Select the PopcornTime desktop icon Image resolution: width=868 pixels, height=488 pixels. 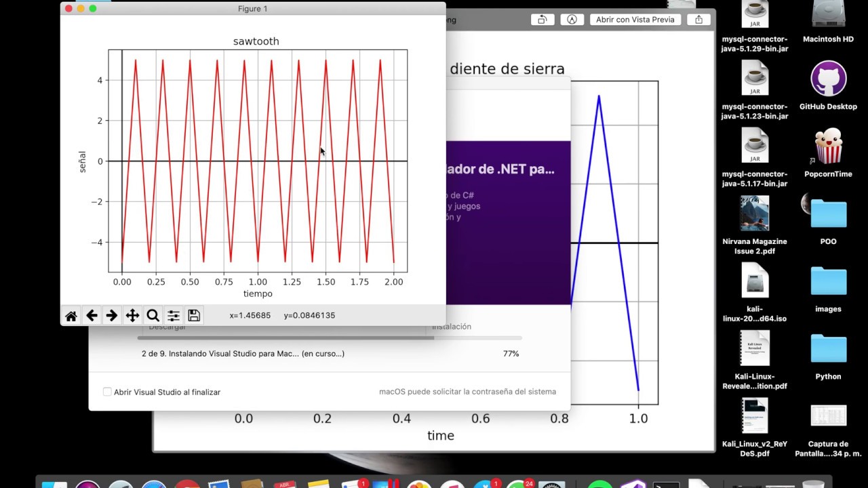click(828, 152)
